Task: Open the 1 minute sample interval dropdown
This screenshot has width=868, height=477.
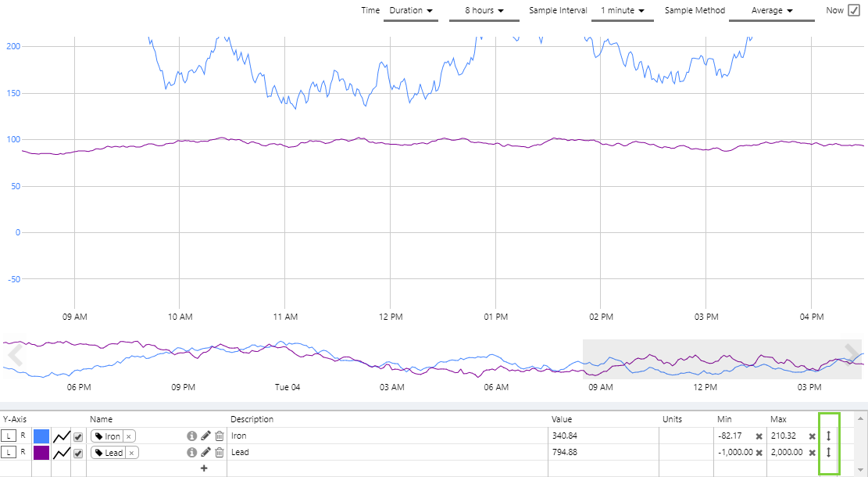Action: (x=622, y=11)
